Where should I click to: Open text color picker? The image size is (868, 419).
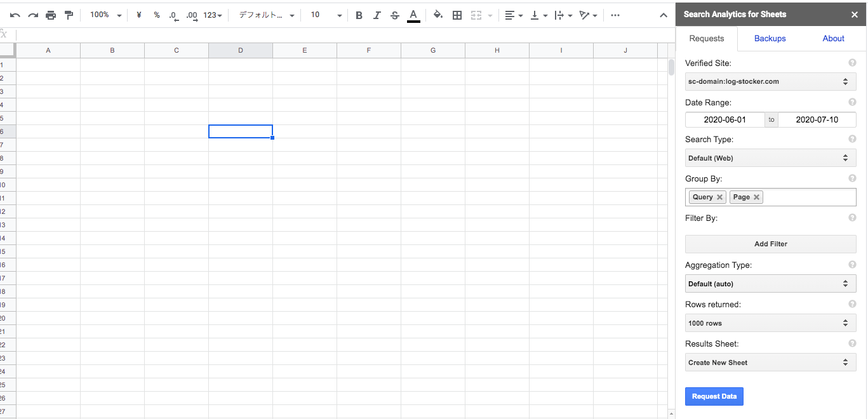(413, 15)
